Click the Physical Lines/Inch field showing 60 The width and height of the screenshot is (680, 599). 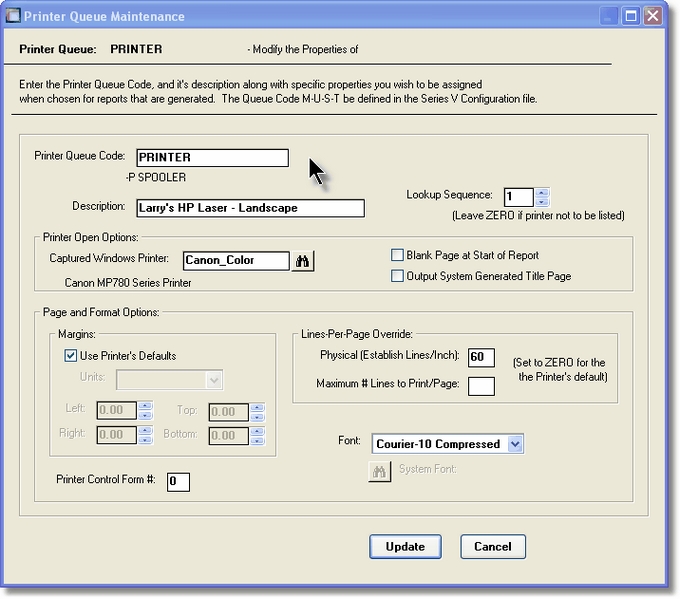(x=481, y=357)
